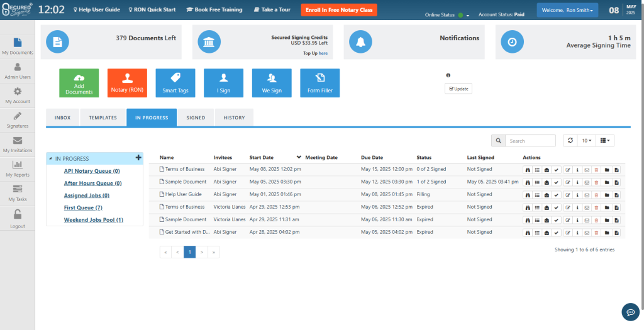Click the Form Filler button
The height and width of the screenshot is (330, 644).
click(320, 83)
